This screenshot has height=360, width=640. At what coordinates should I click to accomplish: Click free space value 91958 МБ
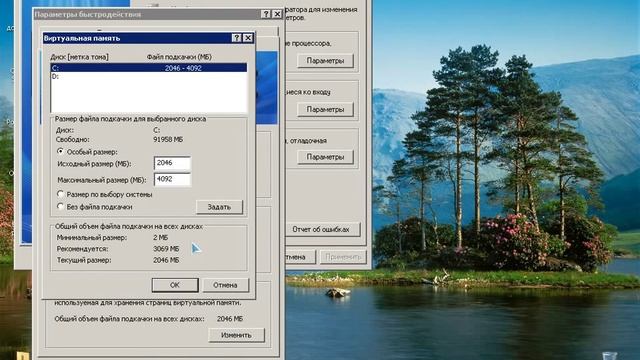pyautogui.click(x=168, y=140)
